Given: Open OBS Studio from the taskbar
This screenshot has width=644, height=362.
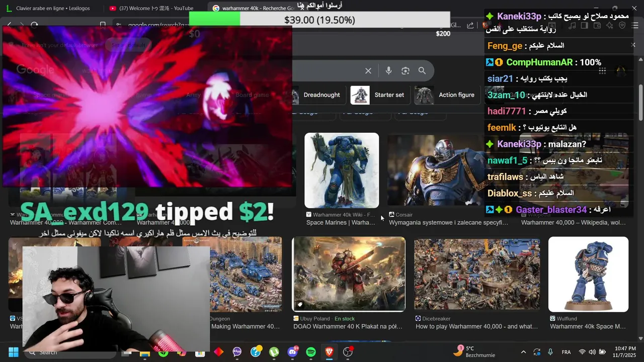Looking at the screenshot, I should (348, 352).
